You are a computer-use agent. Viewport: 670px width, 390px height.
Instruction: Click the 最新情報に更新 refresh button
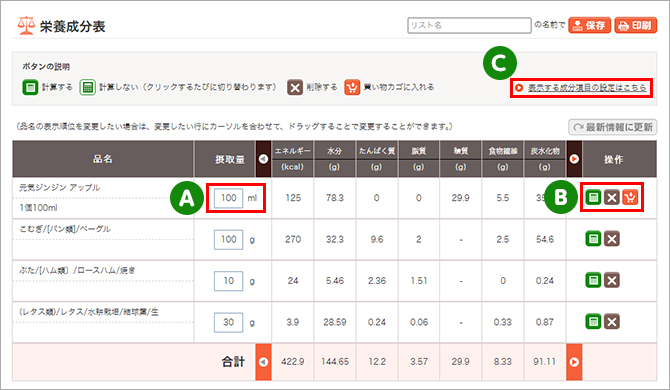[x=612, y=127]
